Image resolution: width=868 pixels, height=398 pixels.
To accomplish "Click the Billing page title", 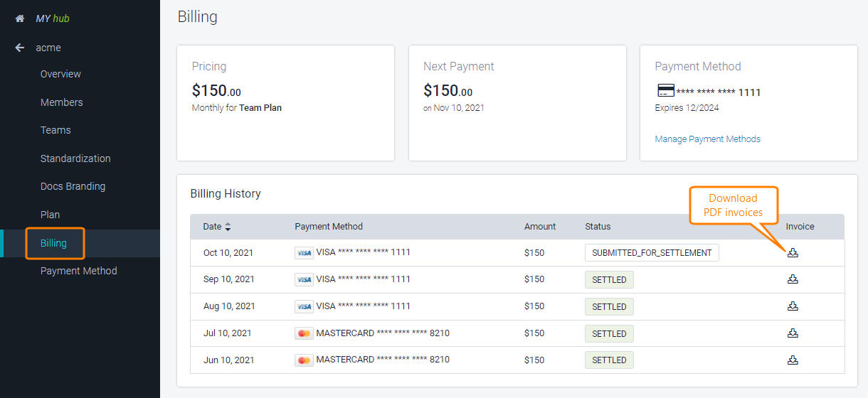I will point(198,17).
